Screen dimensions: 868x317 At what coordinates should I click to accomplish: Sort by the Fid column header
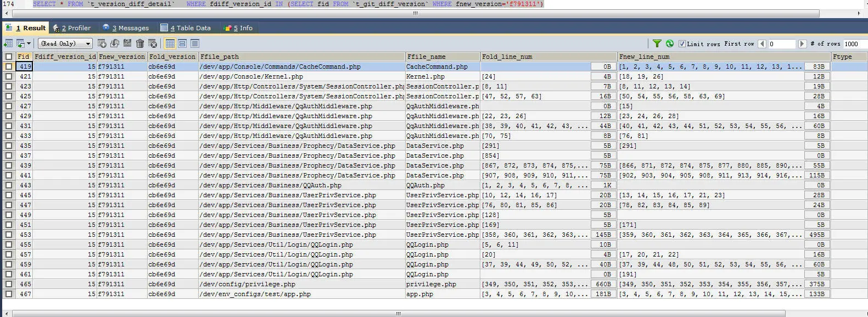click(24, 57)
